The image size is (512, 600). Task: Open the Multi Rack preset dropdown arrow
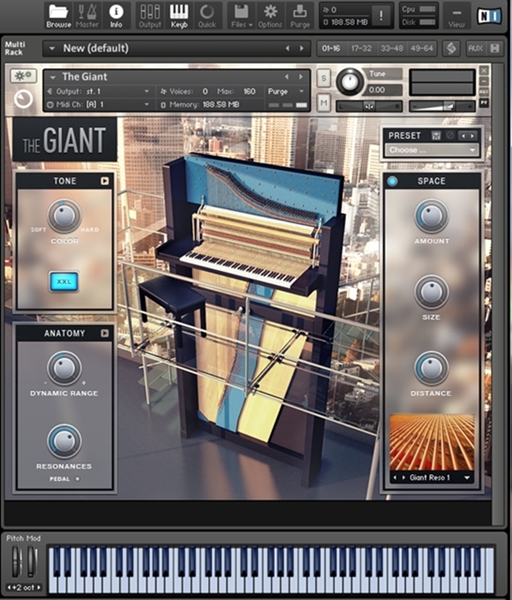click(52, 49)
